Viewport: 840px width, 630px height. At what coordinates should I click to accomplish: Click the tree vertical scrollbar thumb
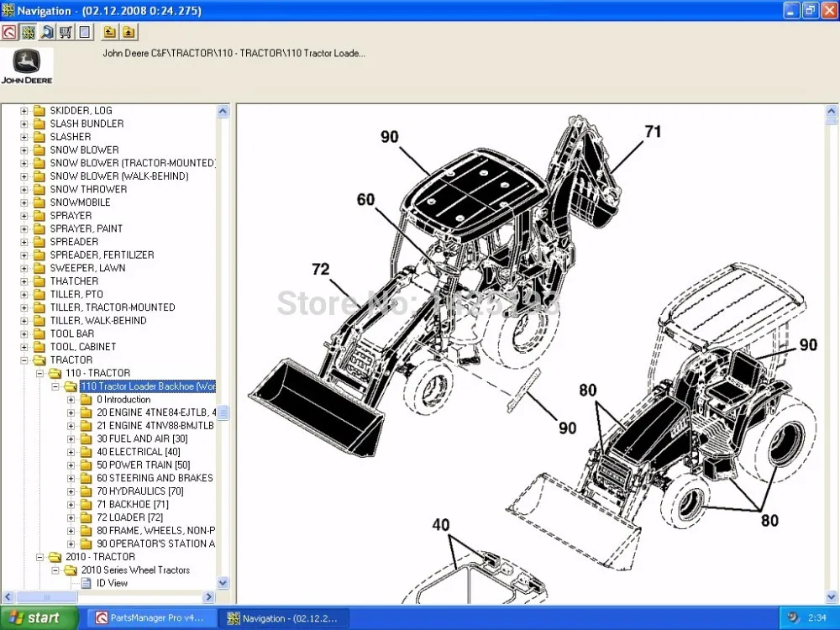coord(223,412)
